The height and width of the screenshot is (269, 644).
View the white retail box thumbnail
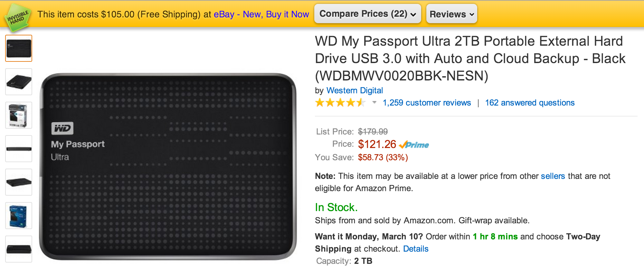pyautogui.click(x=19, y=115)
